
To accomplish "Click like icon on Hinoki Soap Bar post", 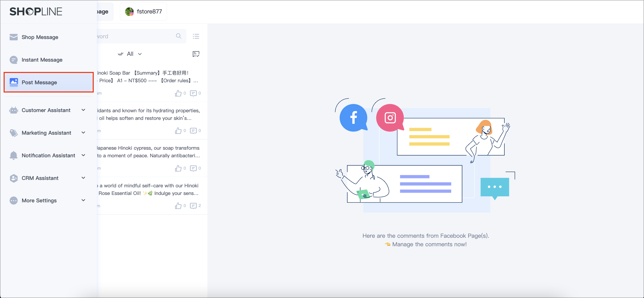I will (x=178, y=93).
